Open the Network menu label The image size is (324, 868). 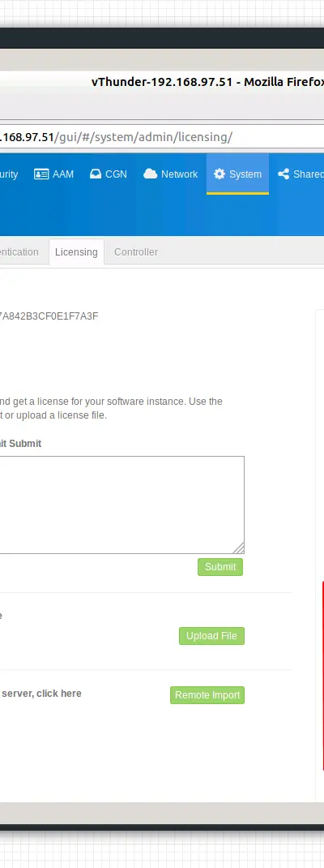coord(179,174)
